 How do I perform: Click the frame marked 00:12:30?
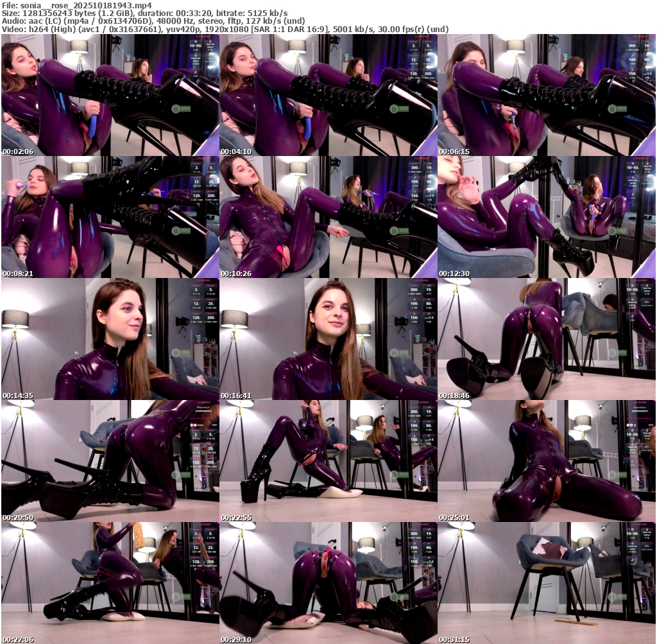(x=546, y=217)
